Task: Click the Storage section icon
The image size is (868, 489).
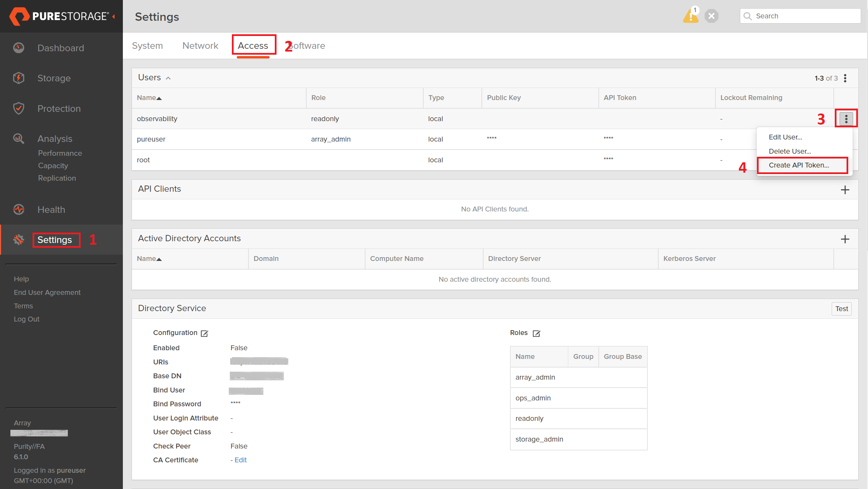Action: 18,78
